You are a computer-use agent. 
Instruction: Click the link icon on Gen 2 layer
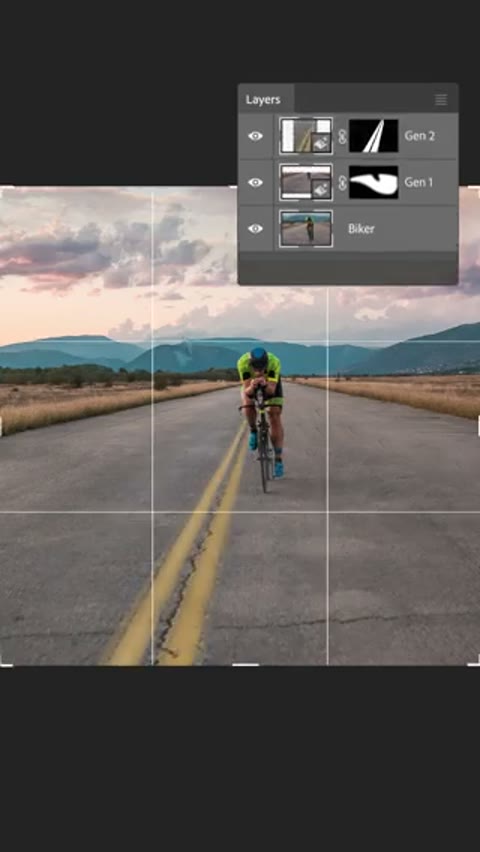[x=341, y=136]
